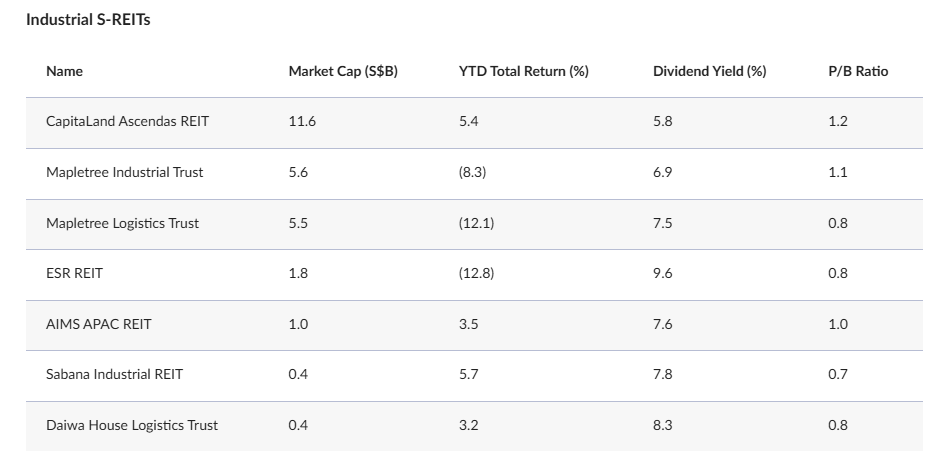
Task: Select the AIMS APAC REIT name
Action: (x=99, y=324)
